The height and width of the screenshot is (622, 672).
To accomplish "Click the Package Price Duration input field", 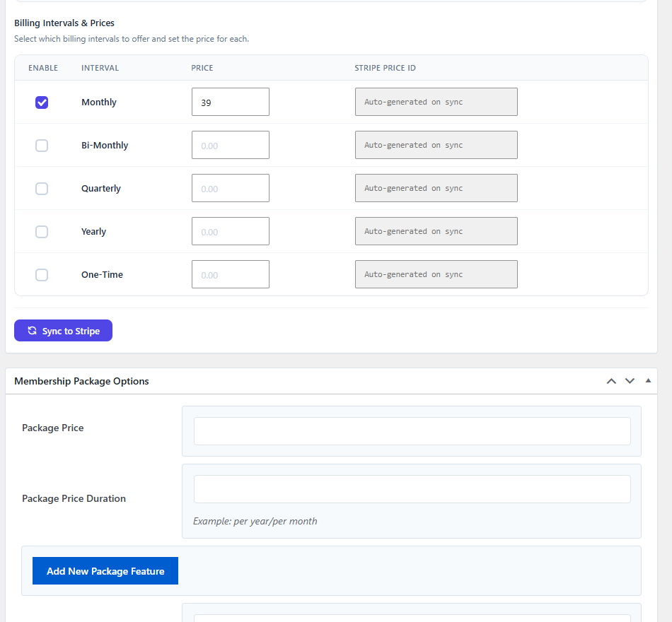I will (412, 489).
